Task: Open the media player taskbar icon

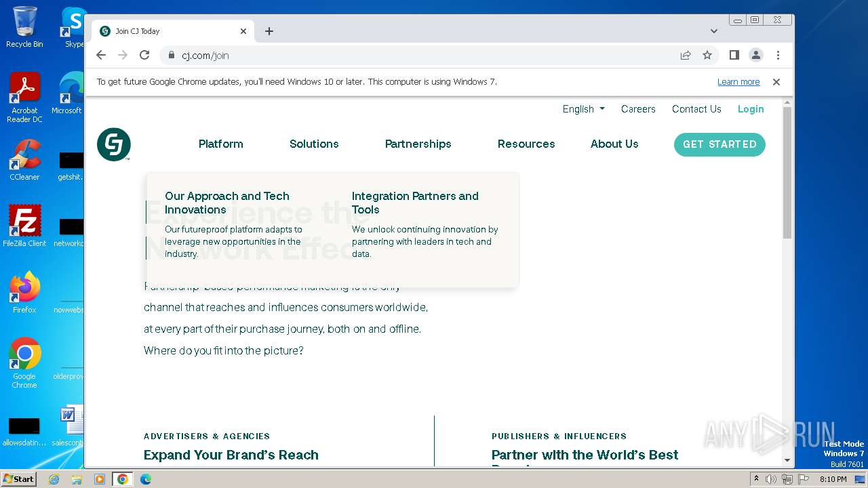Action: [x=100, y=479]
